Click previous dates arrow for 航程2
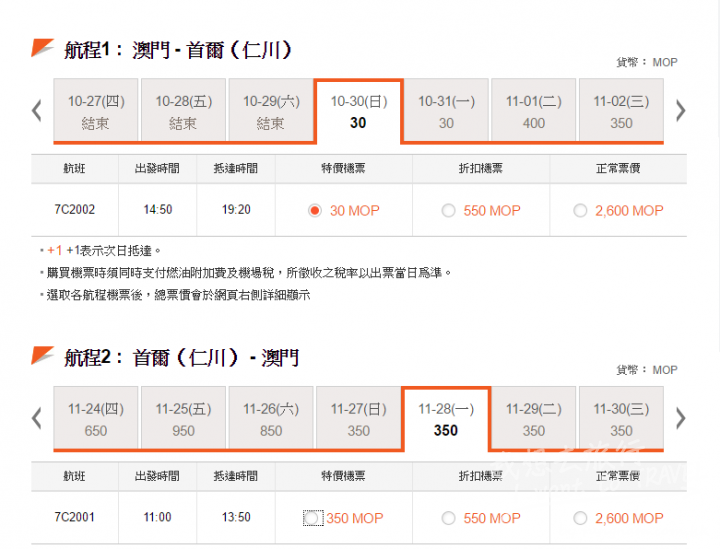 (x=37, y=418)
